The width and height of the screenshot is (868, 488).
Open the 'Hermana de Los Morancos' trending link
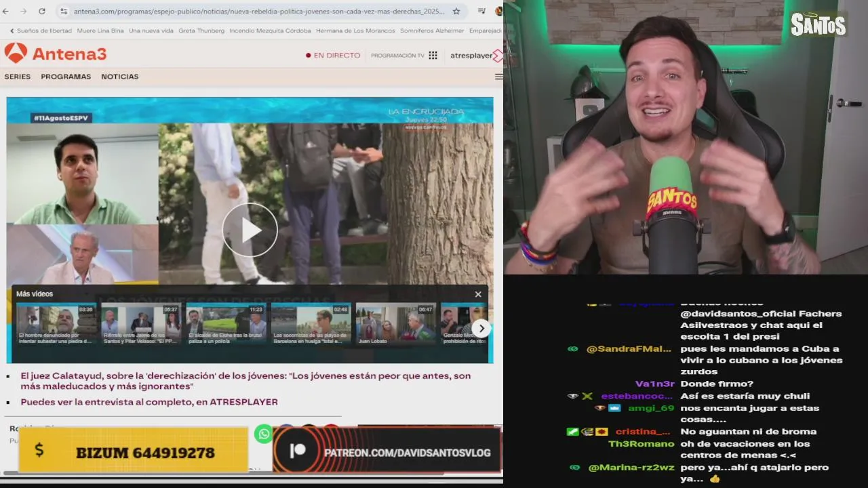click(356, 30)
